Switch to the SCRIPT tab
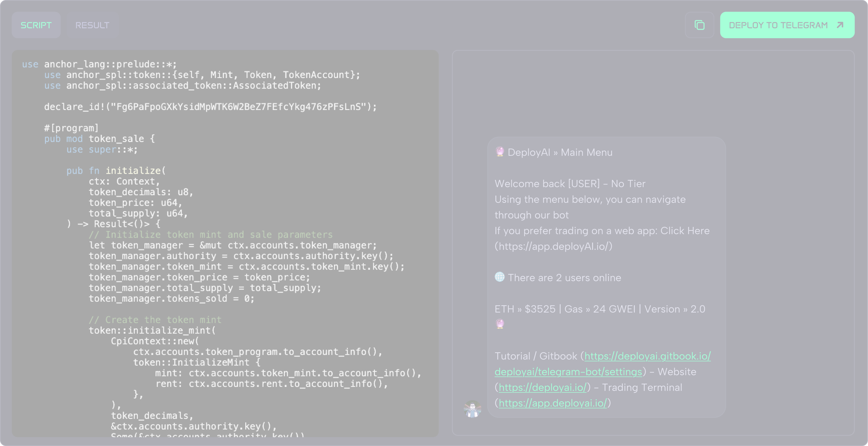Viewport: 868px width, 446px height. point(36,25)
